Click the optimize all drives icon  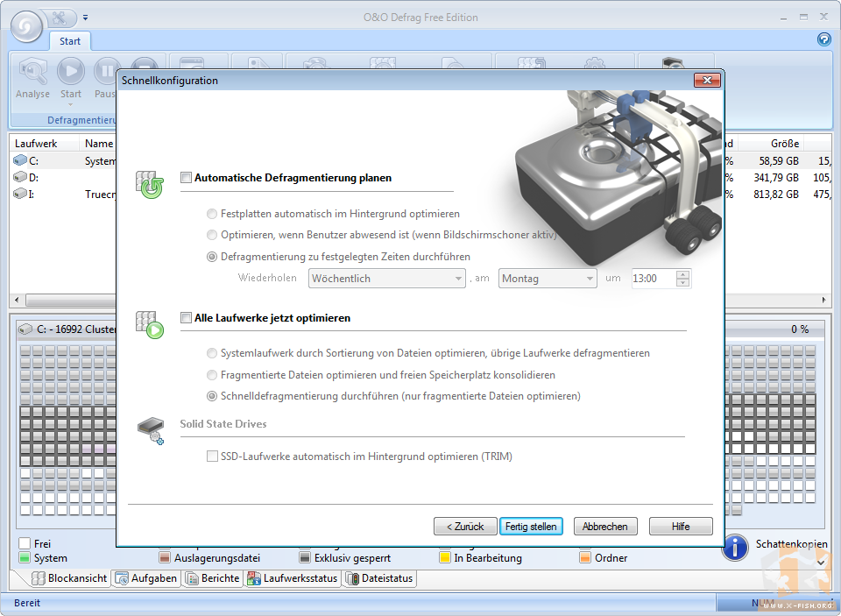(150, 324)
